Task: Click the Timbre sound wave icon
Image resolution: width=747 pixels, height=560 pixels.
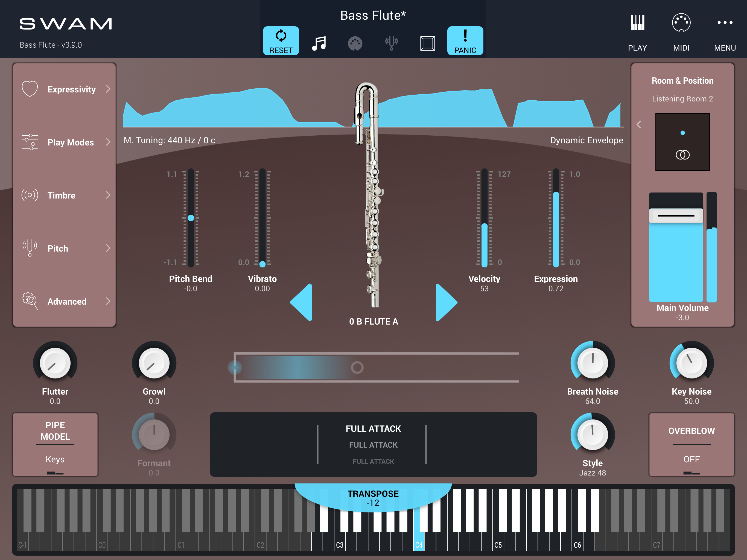Action: 30,195
